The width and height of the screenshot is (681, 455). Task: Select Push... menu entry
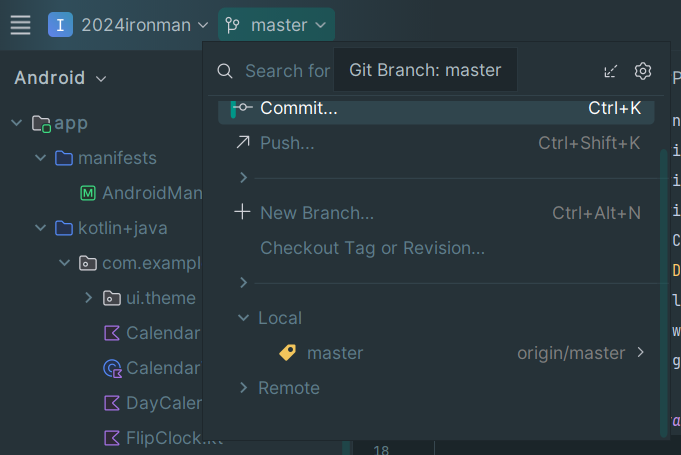point(287,143)
